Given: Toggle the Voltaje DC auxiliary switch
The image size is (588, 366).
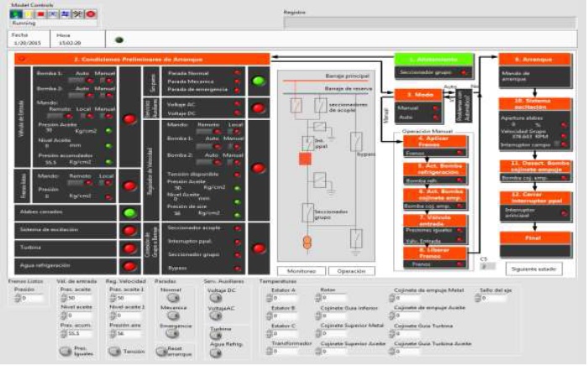Looking at the screenshot, I should pos(216,298).
